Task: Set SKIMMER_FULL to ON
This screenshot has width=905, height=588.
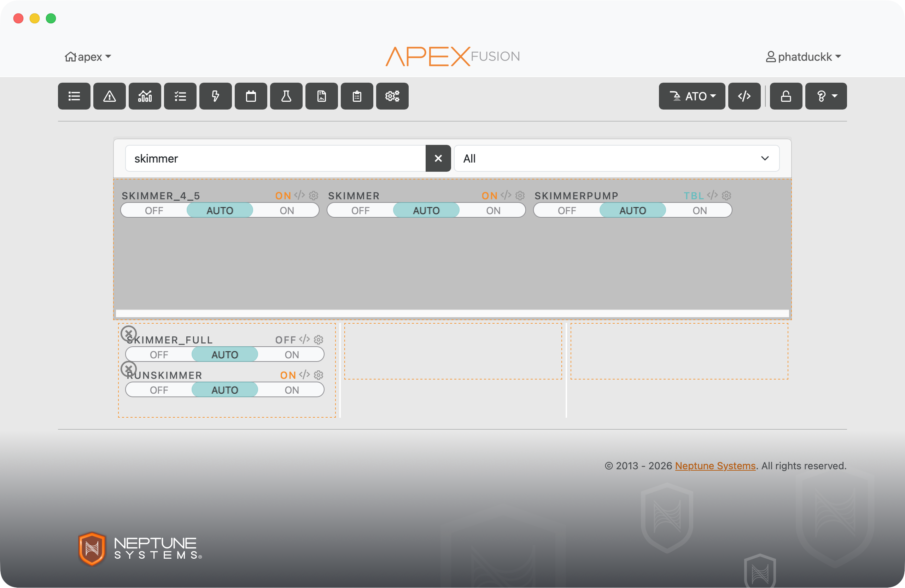Action: click(292, 355)
